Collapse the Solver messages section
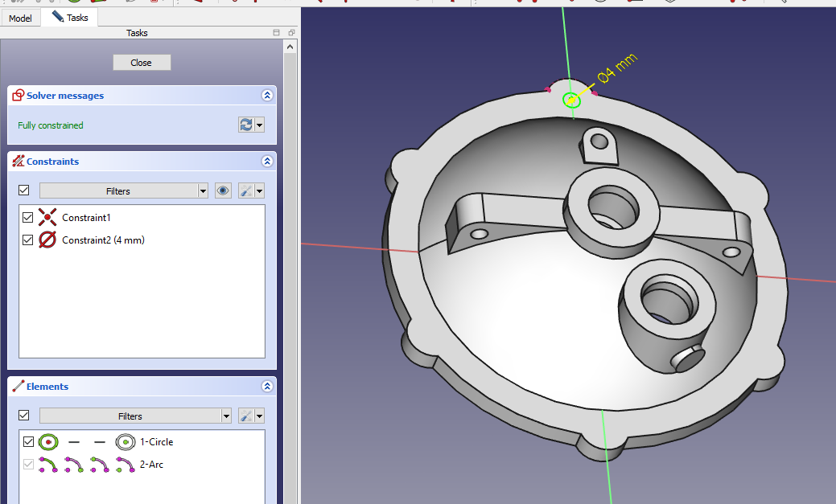The height and width of the screenshot is (504, 836). [267, 96]
